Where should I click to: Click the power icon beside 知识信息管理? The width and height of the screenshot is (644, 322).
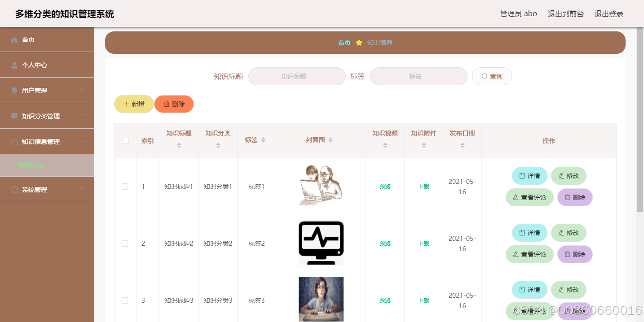pyautogui.click(x=14, y=142)
